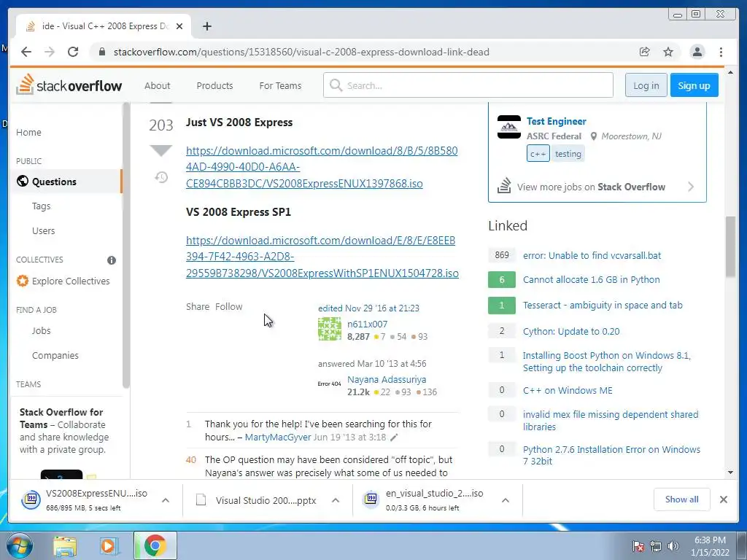Expand options for en_visual_studio iso download
Image resolution: width=747 pixels, height=560 pixels.
[506, 500]
